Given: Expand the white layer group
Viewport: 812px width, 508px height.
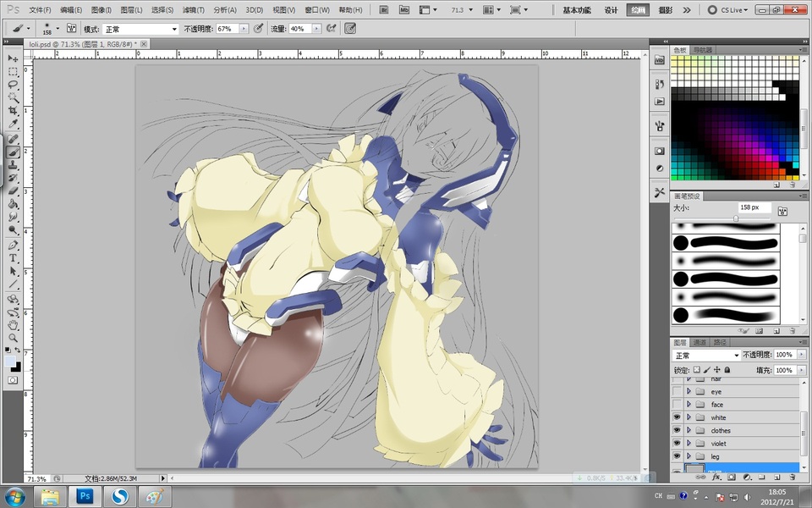Looking at the screenshot, I should (689, 417).
